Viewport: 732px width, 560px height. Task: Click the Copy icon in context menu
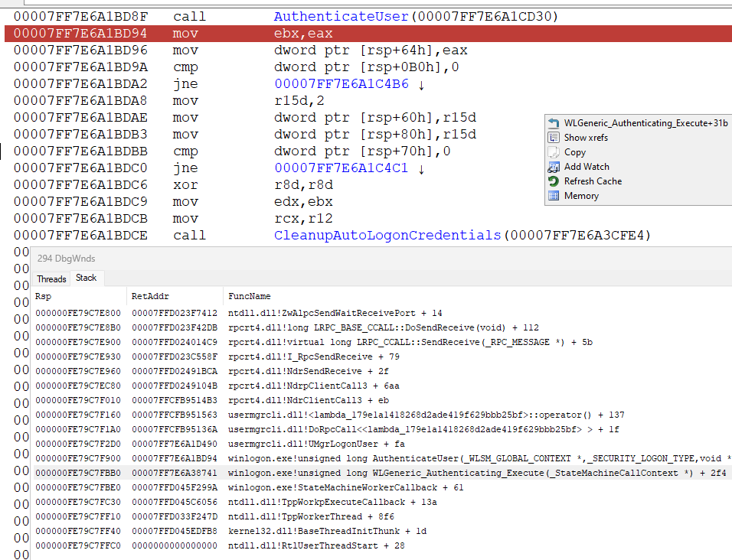554,152
